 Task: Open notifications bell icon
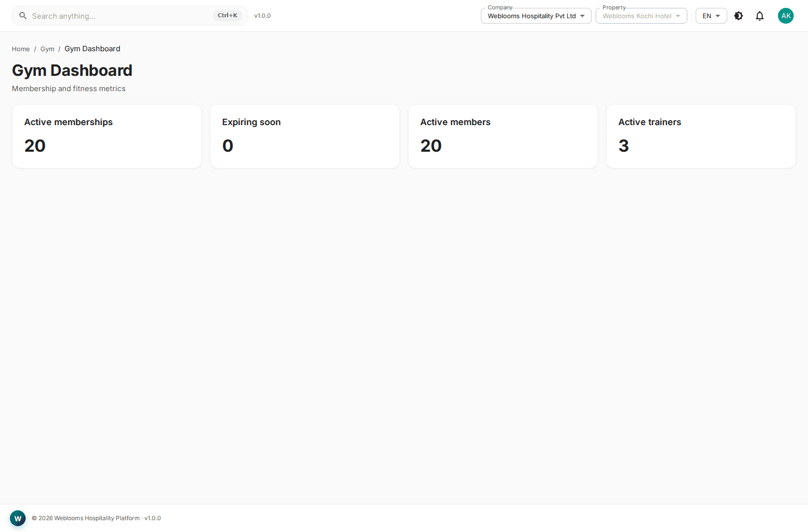point(760,16)
